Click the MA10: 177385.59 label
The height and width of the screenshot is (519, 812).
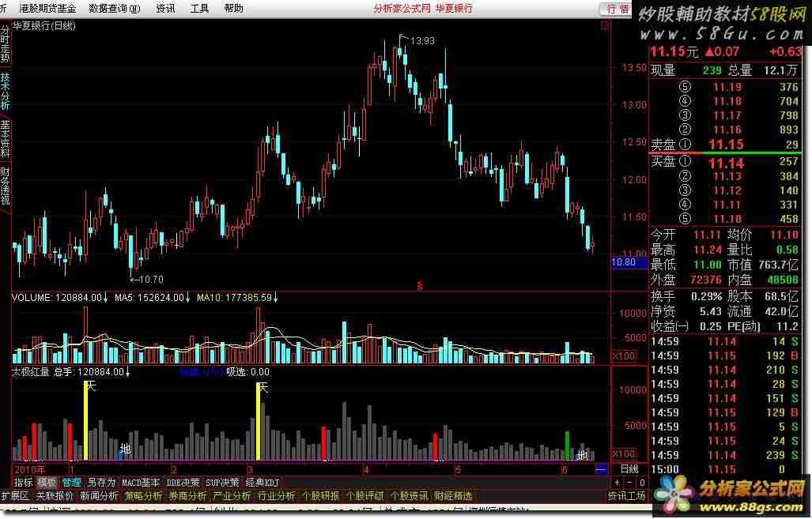pyautogui.click(x=237, y=298)
